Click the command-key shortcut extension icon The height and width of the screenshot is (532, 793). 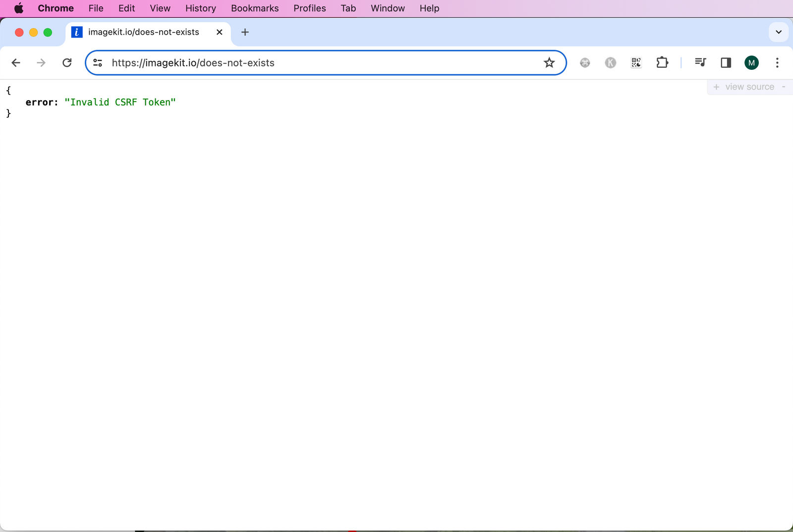click(585, 62)
